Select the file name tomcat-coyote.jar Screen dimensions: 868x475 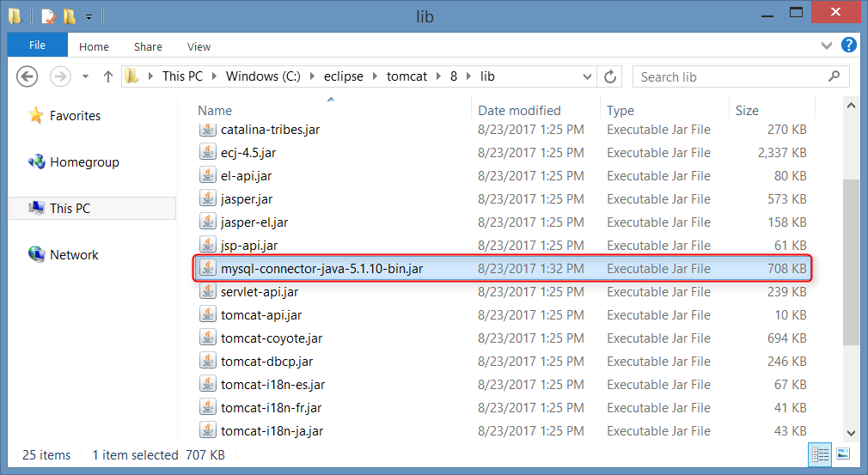[x=272, y=338]
